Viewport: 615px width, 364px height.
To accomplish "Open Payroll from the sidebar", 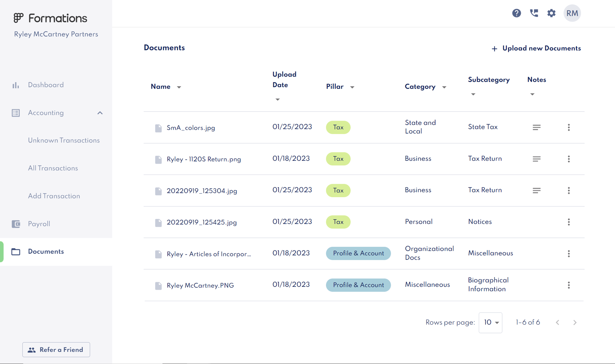I will [39, 224].
